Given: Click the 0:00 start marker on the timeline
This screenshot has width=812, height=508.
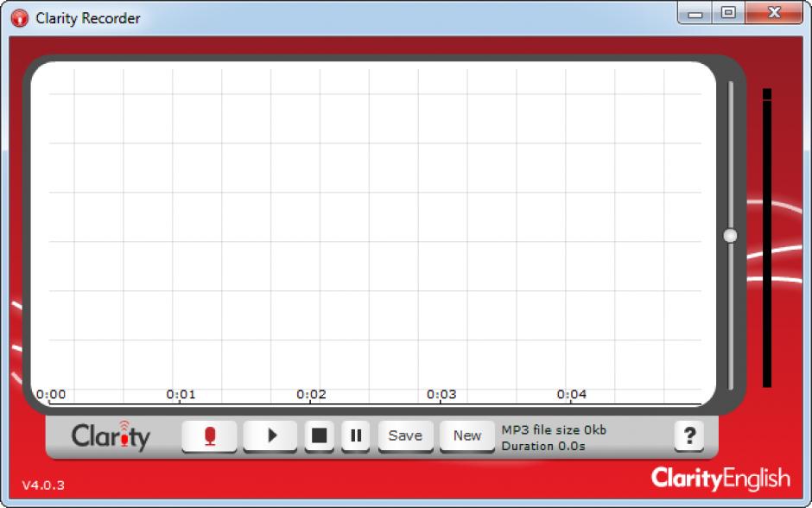Looking at the screenshot, I should pyautogui.click(x=51, y=395).
